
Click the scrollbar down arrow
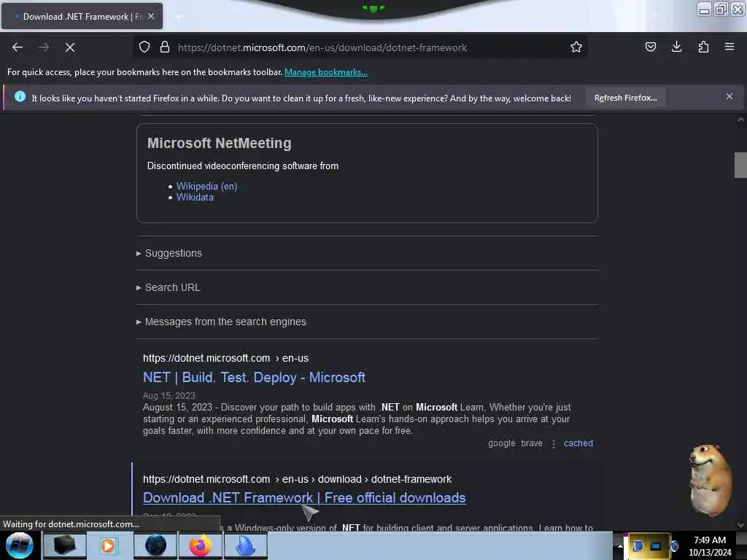[740, 525]
